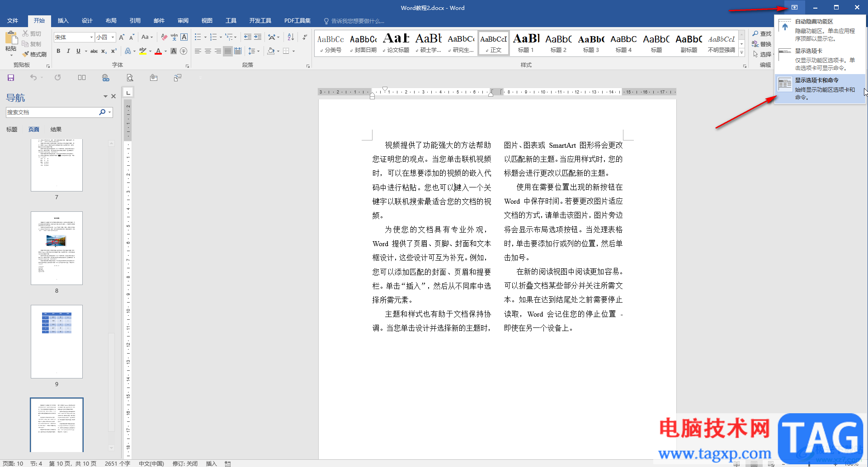Apply the 正文 style
This screenshot has width=868, height=467.
[x=494, y=43]
